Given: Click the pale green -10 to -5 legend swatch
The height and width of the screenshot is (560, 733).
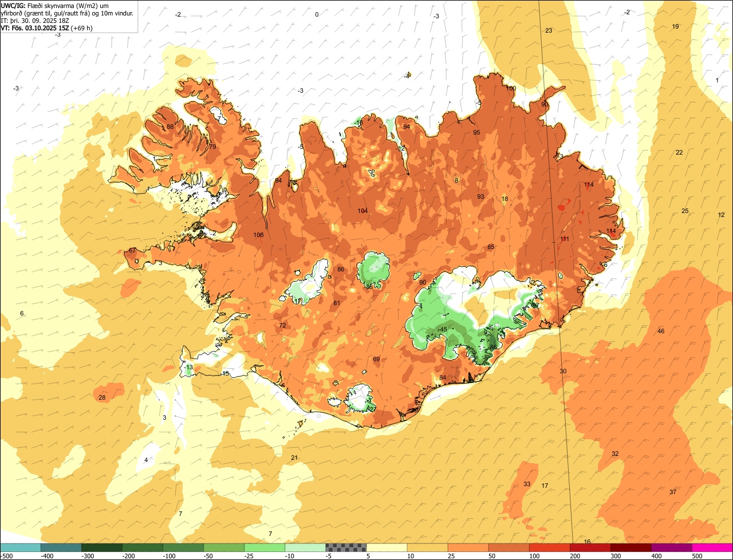Looking at the screenshot, I should coord(305,547).
